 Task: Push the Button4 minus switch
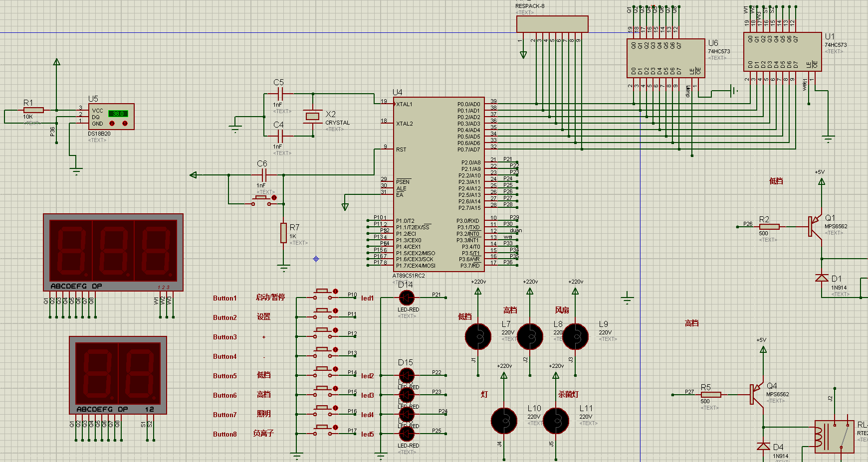pos(322,352)
